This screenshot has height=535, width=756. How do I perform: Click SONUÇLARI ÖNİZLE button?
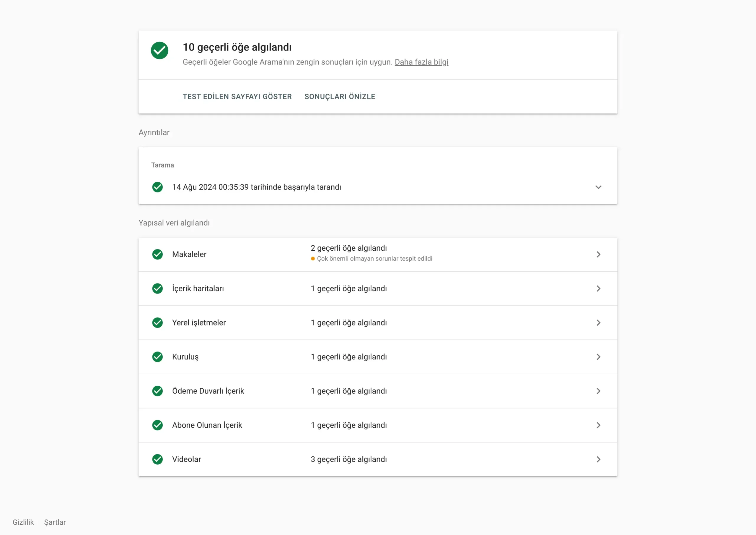[x=340, y=97]
